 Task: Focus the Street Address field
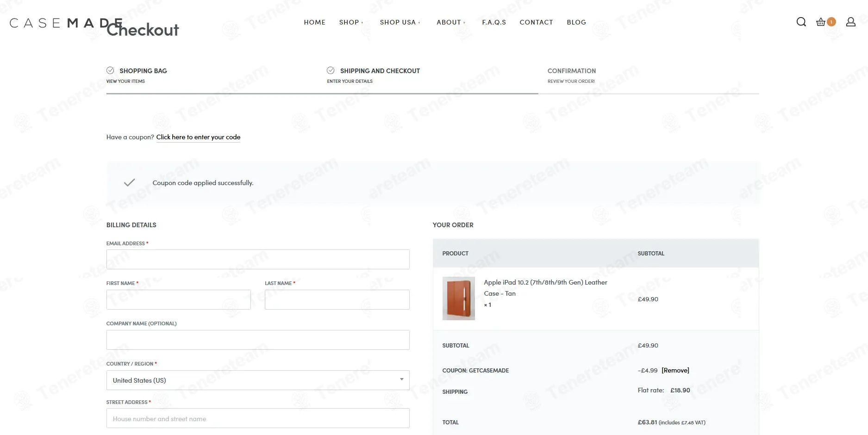[x=258, y=418]
